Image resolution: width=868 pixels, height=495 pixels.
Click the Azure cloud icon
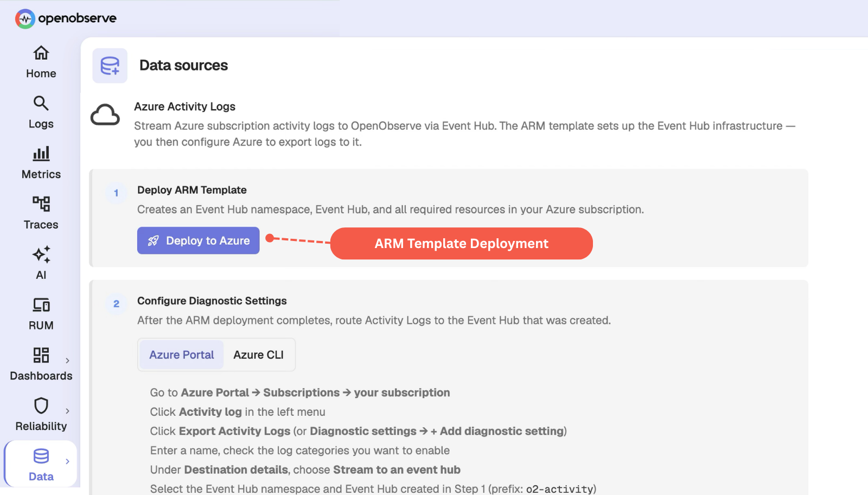[105, 115]
